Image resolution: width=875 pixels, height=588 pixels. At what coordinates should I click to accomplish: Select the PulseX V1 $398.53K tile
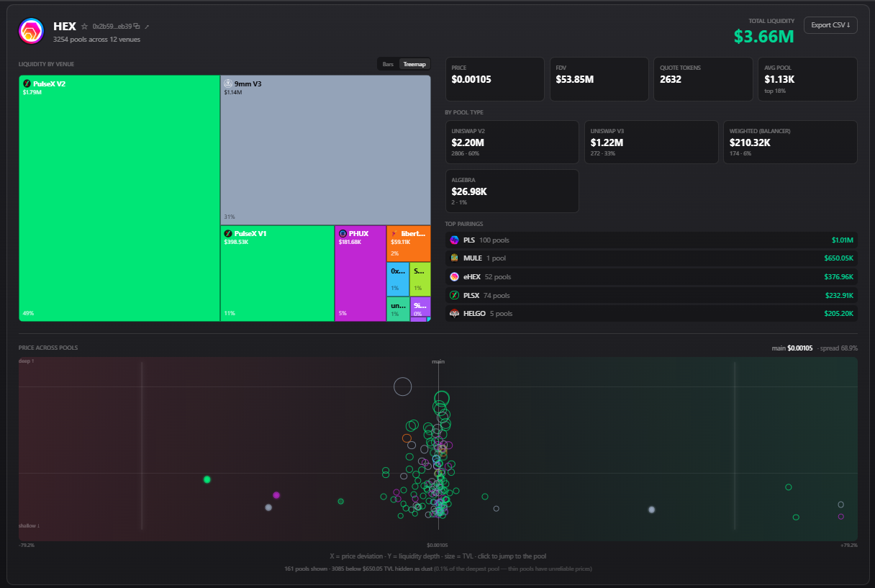(x=277, y=273)
